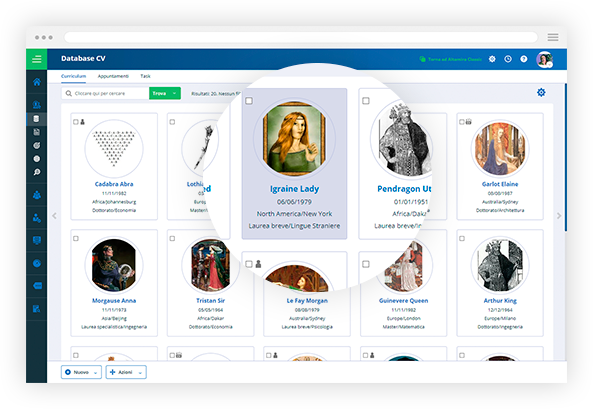This screenshot has height=409, width=593.
Task: Open the clock history icon in header
Action: click(x=508, y=59)
